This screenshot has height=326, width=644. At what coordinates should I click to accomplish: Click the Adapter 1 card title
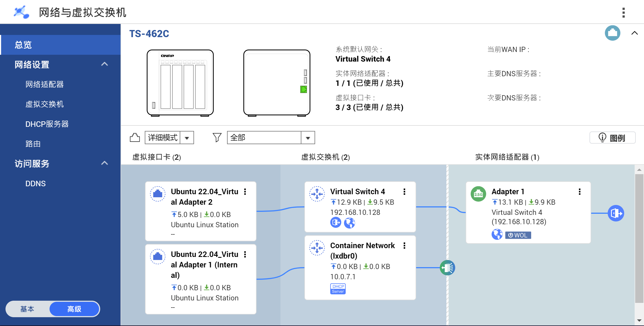pos(508,192)
